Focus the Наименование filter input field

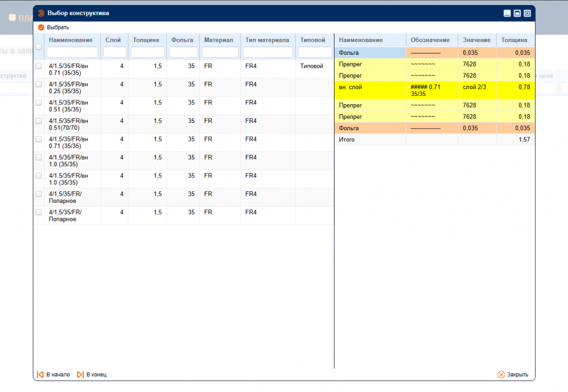click(72, 52)
